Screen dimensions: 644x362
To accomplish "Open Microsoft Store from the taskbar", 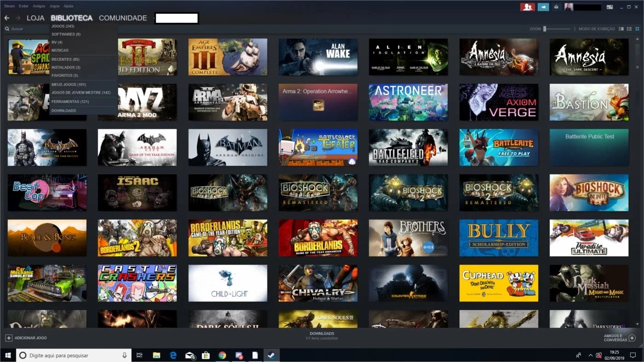I will click(x=206, y=355).
